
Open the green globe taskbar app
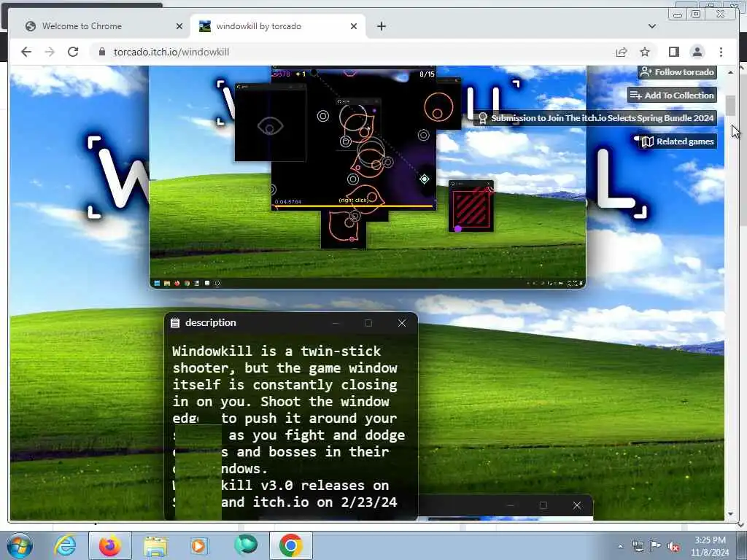(245, 545)
